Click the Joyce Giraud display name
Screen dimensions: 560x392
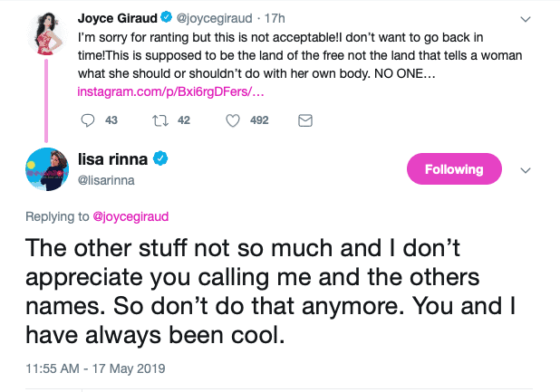[118, 16]
